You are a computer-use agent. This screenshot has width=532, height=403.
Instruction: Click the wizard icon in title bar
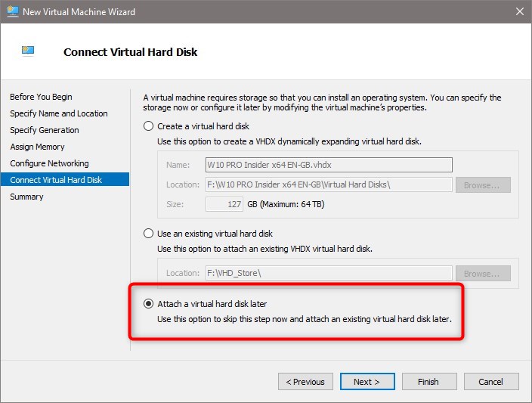click(x=13, y=11)
